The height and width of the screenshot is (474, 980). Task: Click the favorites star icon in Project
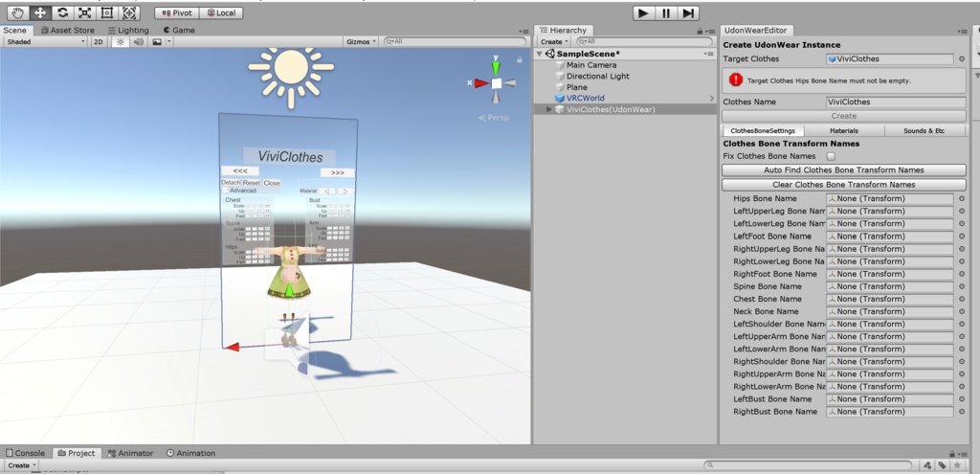957,465
